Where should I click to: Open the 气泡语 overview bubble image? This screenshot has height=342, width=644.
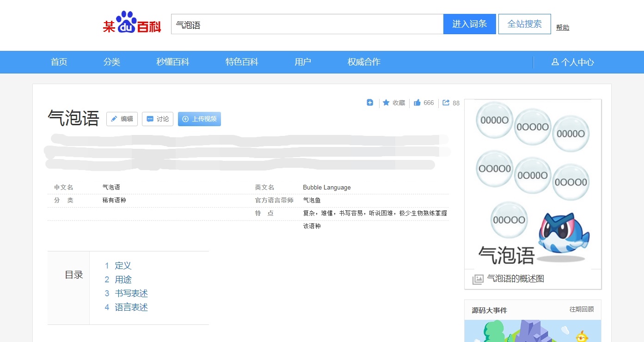point(533,184)
